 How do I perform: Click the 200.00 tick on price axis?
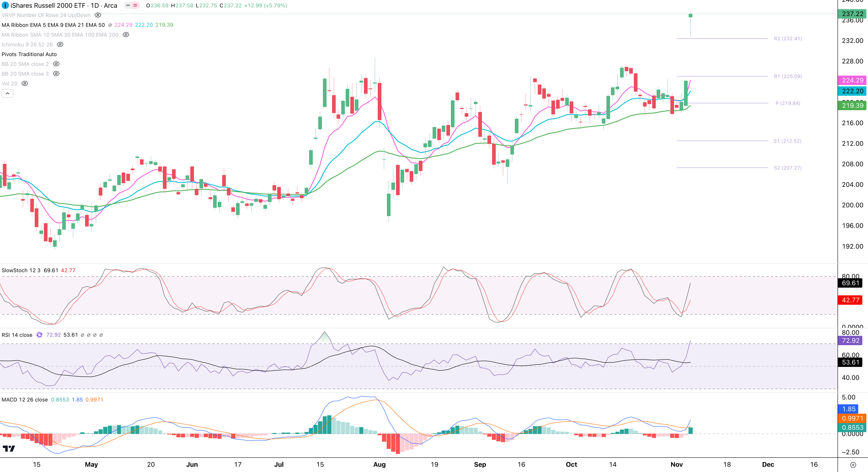[x=853, y=205]
